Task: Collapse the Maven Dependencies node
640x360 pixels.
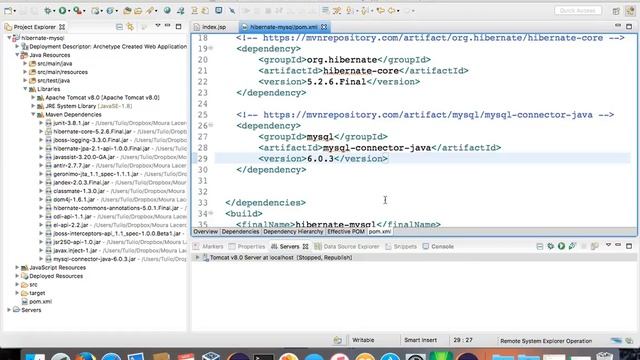Action: 33,115
